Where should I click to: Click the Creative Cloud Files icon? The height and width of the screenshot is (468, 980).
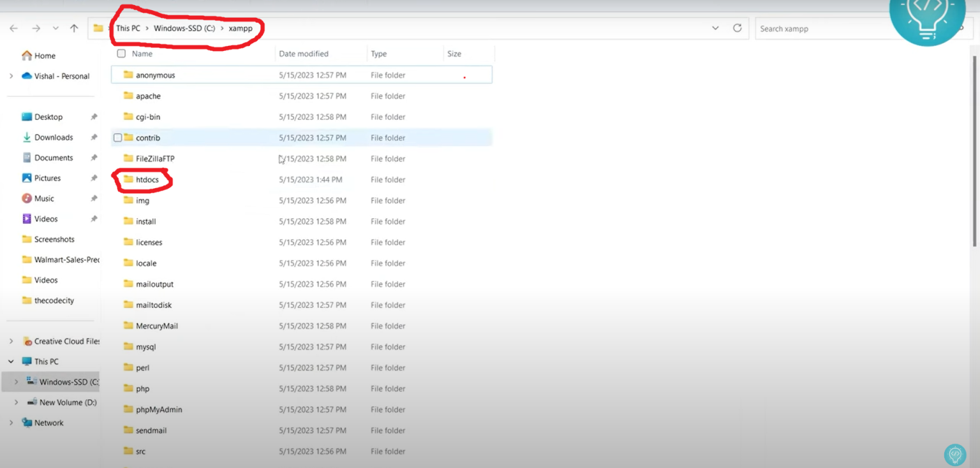[27, 341]
